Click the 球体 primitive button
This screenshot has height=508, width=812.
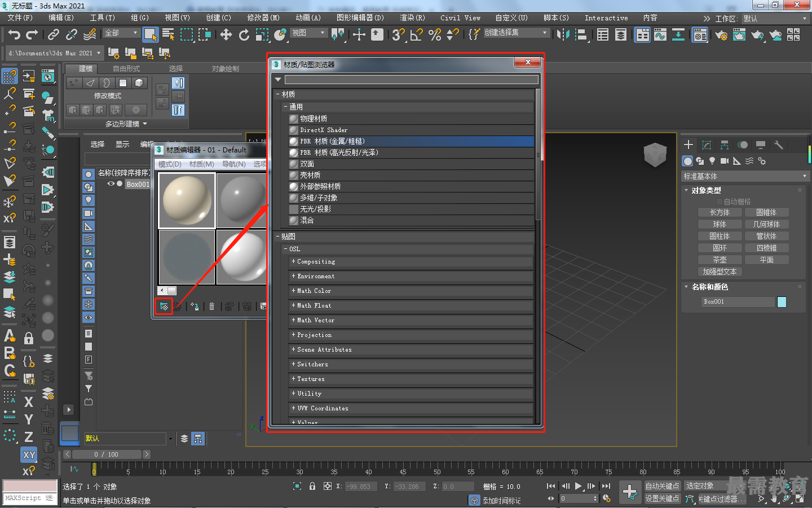(x=720, y=225)
